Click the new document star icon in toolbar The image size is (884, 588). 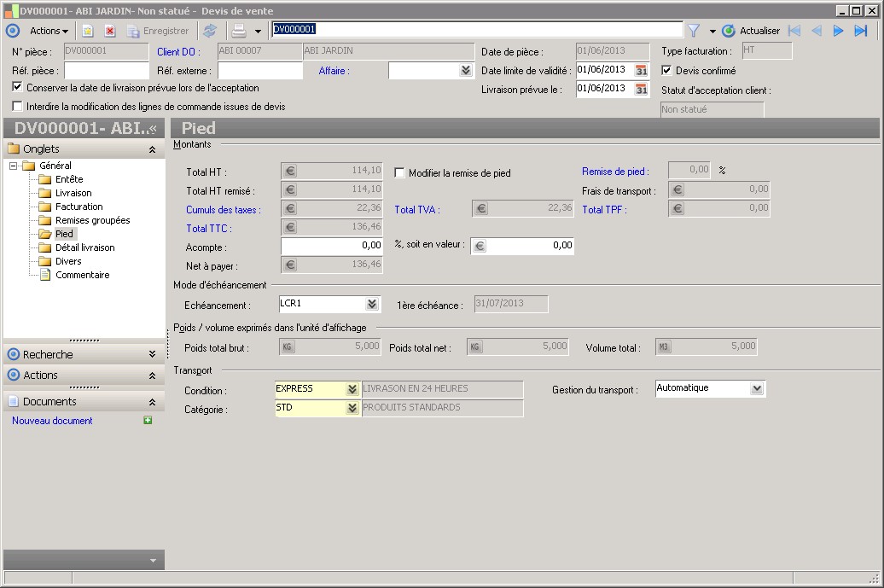point(87,31)
